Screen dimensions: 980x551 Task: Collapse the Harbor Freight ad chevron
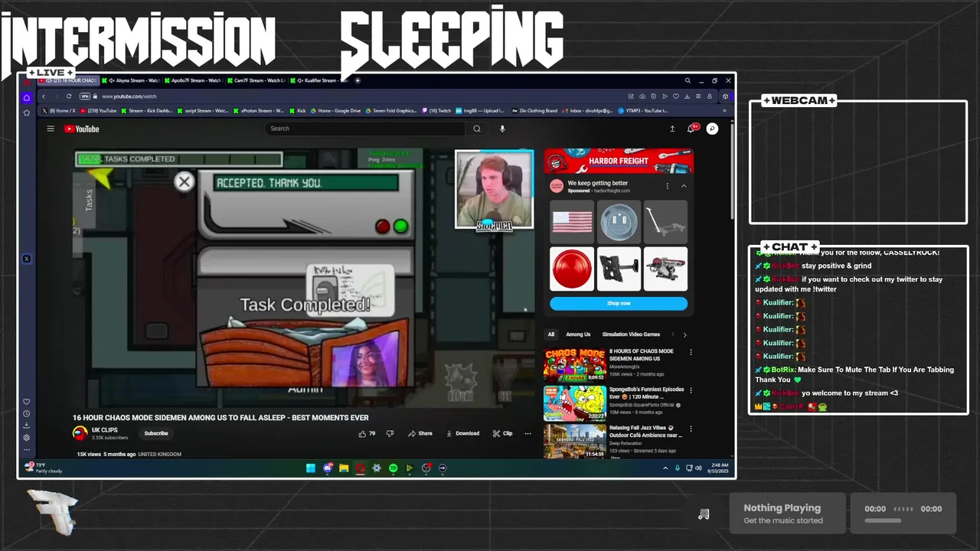pyautogui.click(x=684, y=186)
